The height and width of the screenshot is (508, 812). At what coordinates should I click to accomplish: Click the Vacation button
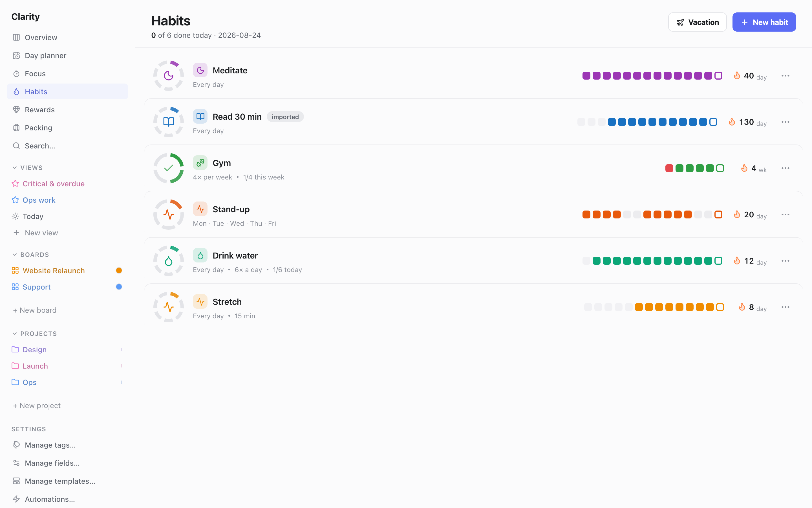coord(697,22)
